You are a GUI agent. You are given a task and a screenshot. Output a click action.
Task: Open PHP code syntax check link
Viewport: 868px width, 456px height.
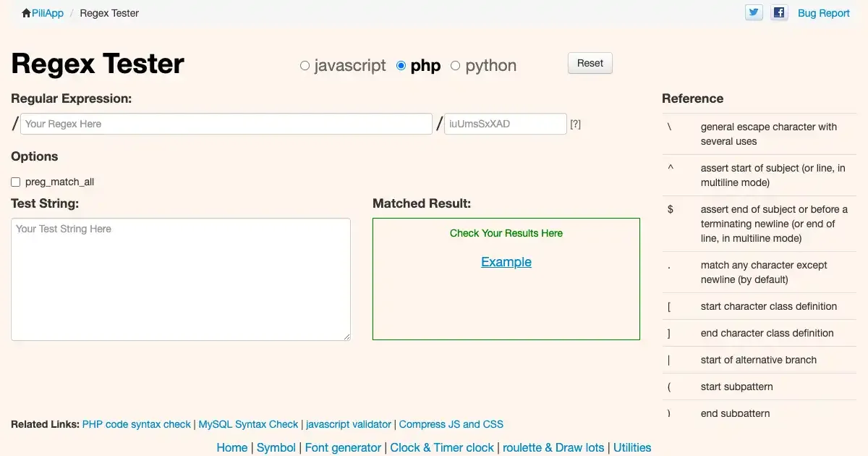pyautogui.click(x=137, y=424)
